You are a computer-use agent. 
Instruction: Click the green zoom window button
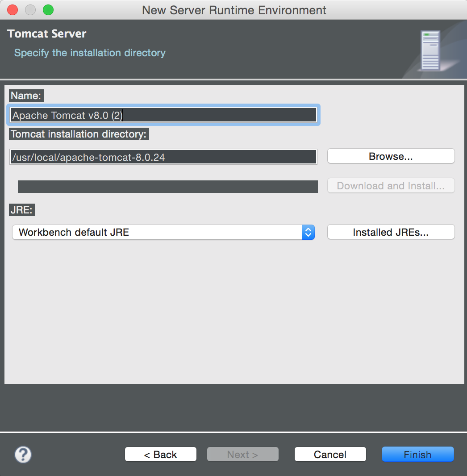(x=48, y=10)
